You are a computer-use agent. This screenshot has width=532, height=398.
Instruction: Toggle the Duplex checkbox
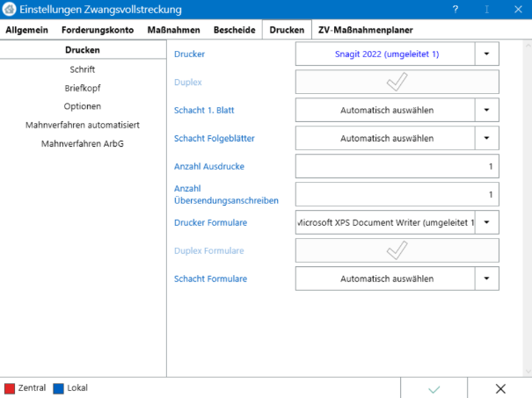point(397,82)
